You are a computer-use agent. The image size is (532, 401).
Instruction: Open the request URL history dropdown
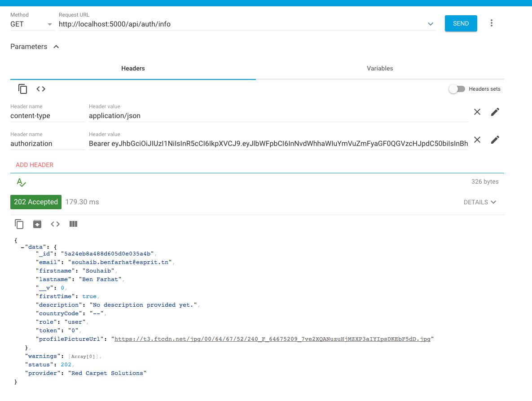pos(430,24)
